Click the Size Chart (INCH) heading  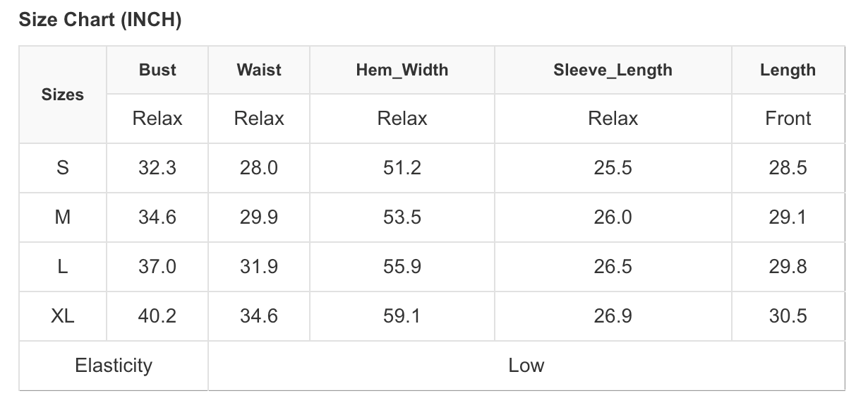click(x=100, y=20)
